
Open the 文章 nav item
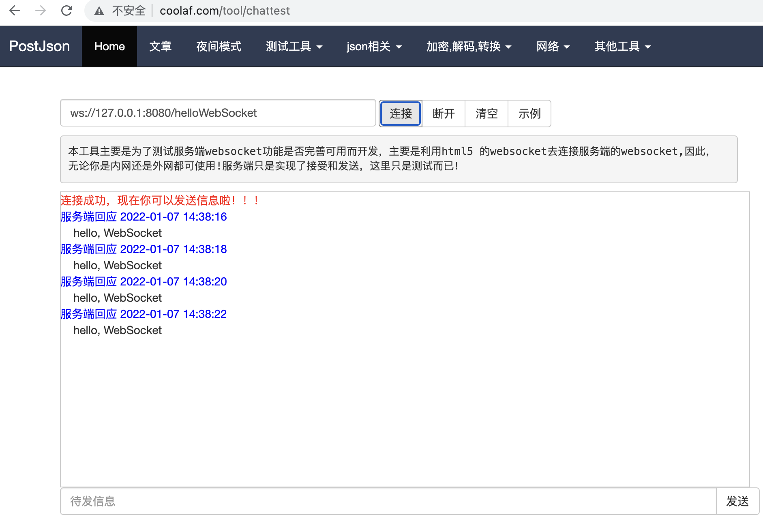[x=161, y=46]
